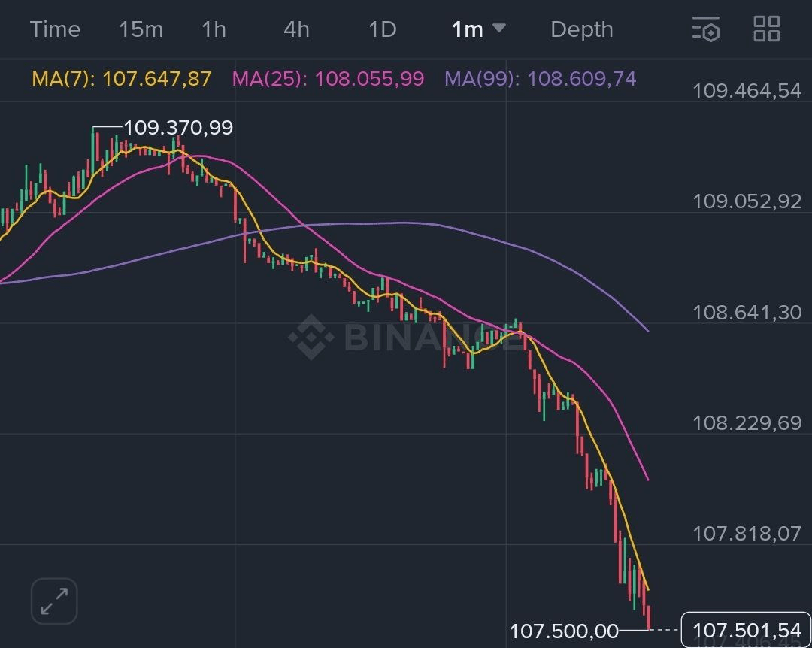The image size is (812, 648).
Task: Tap the yellow MA(7) indicator label
Action: point(122,79)
